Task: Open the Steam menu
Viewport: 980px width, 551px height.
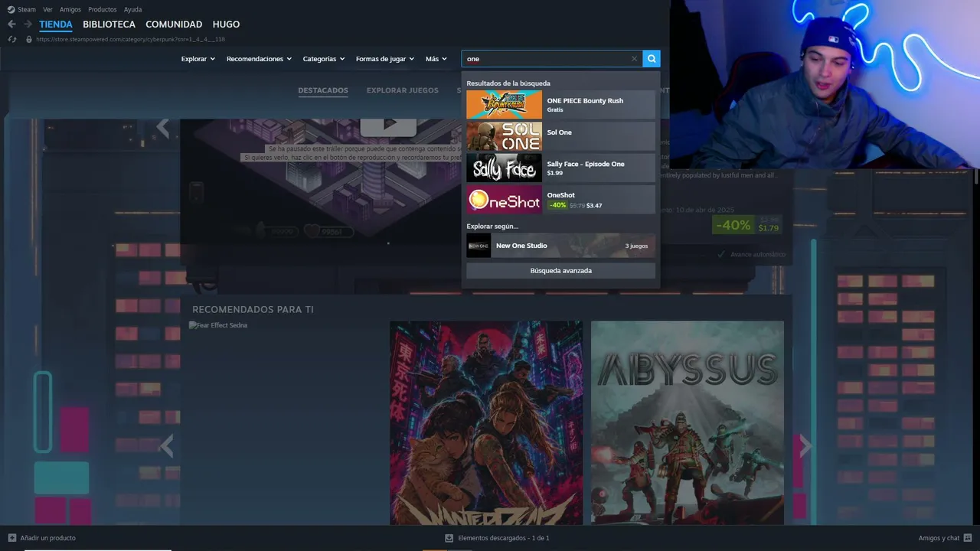Action: 27,9
